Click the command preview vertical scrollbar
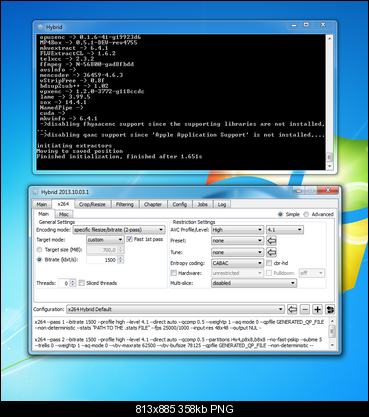Viewport: 369px width, 417px height. [332, 333]
